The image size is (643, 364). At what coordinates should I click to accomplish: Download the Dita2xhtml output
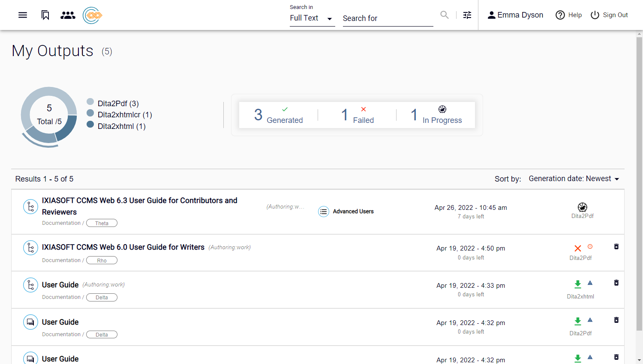[578, 284]
